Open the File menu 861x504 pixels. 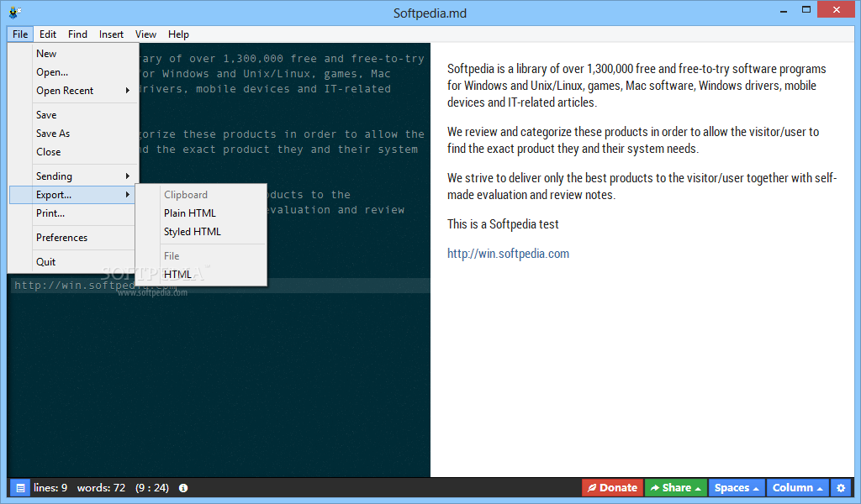20,34
